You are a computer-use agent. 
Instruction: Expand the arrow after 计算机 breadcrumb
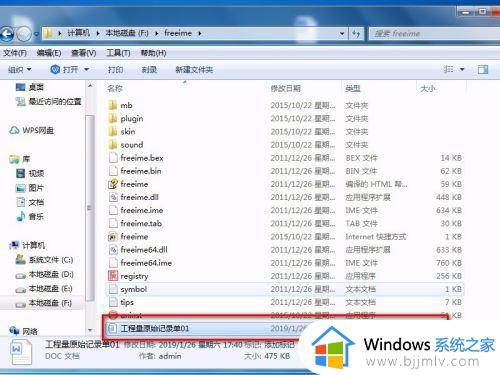pos(98,33)
